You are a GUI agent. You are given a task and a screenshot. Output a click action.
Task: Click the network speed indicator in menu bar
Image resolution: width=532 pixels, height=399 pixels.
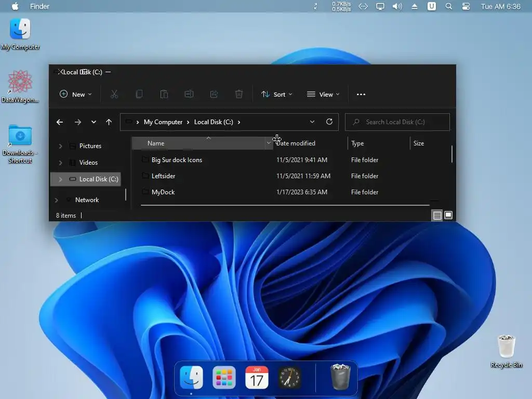tap(341, 6)
